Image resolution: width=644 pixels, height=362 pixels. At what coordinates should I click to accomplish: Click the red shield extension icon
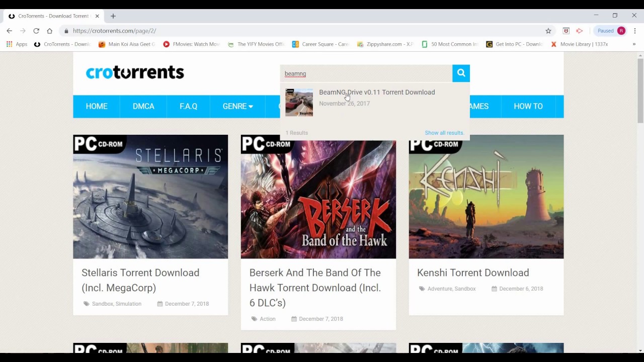tap(566, 31)
